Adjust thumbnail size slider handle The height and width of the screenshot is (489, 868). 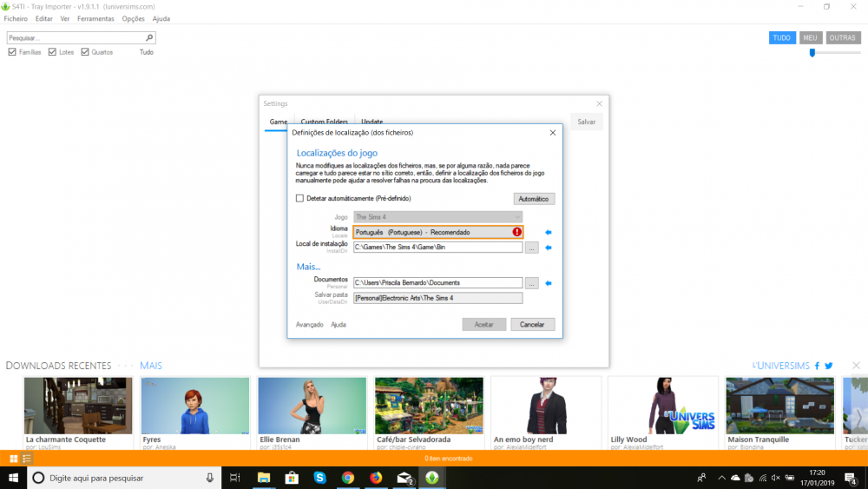click(x=812, y=53)
